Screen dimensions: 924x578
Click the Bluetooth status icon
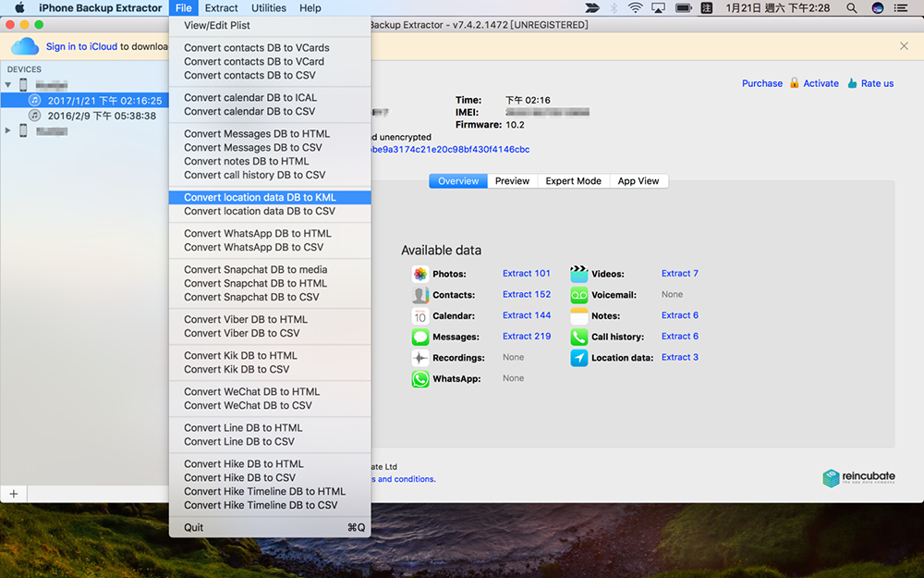[614, 7]
